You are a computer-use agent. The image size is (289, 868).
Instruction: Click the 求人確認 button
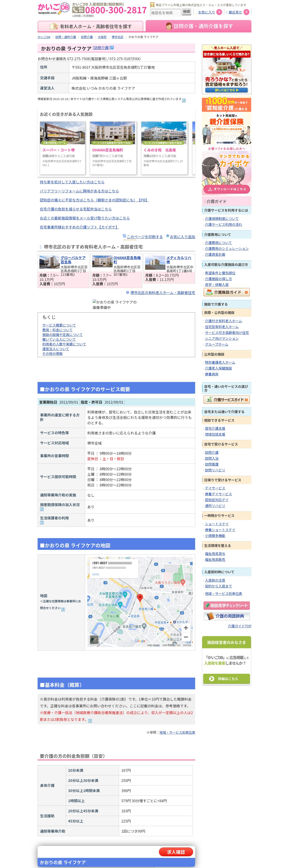click(x=176, y=852)
